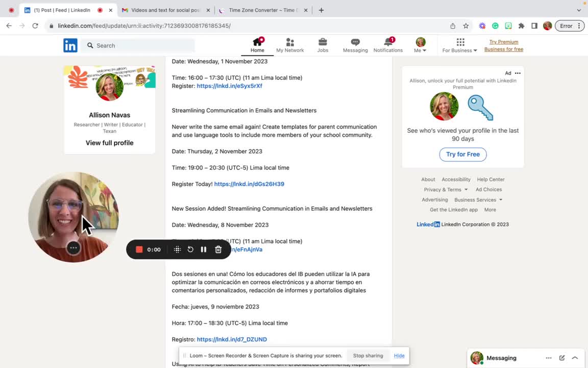588x368 pixels.
Task: Click the LinkedIn search field
Action: tap(138, 45)
